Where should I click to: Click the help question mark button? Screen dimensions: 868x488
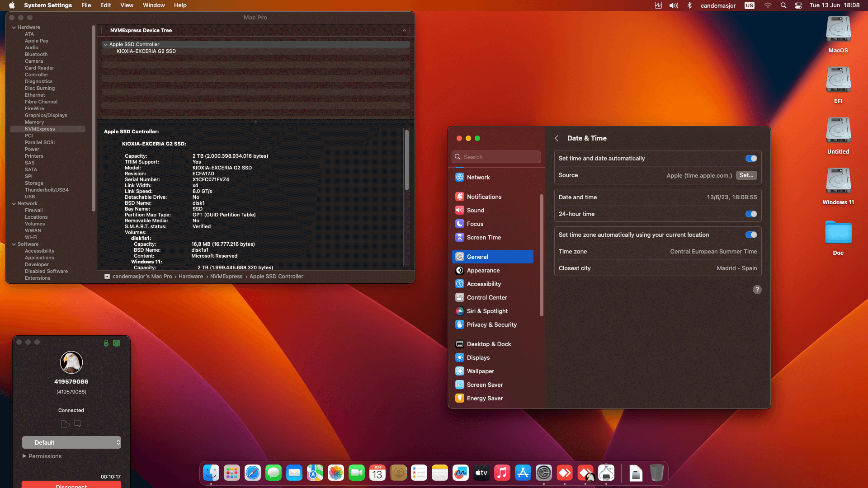pos(757,290)
